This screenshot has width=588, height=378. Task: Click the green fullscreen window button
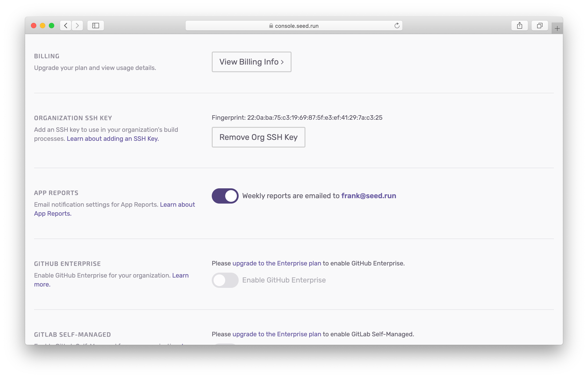[x=52, y=26]
